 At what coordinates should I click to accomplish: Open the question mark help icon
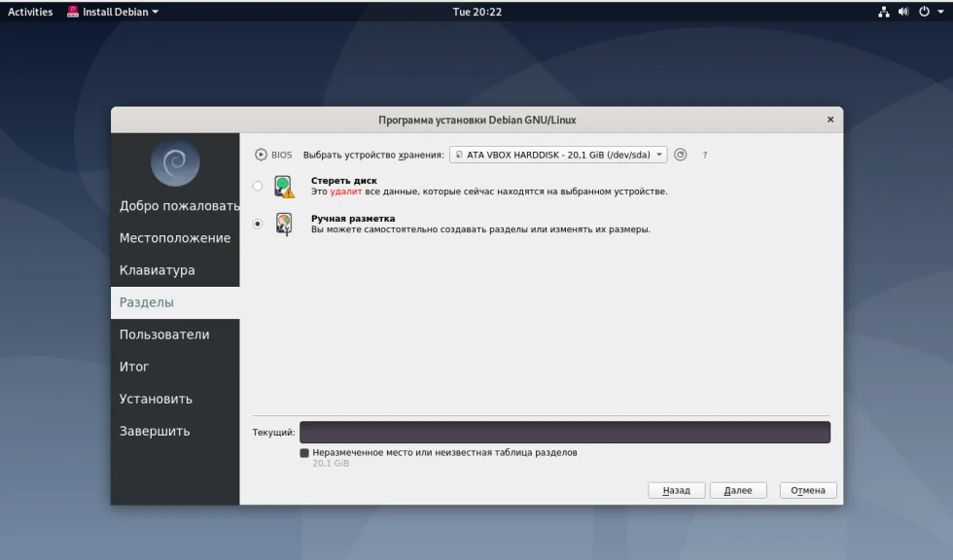pos(705,155)
